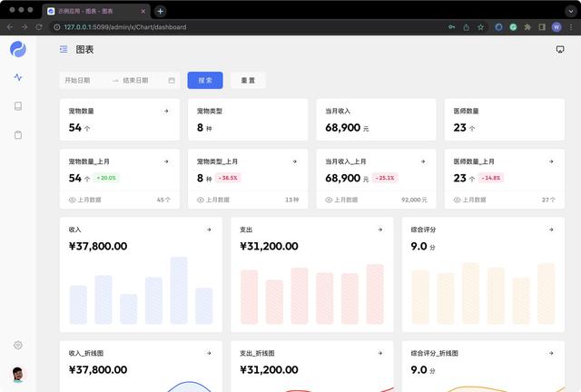Screen dimensions: 581x392
Task: Open arrow on the 综合评分_折线图 card
Action: coord(551,353)
